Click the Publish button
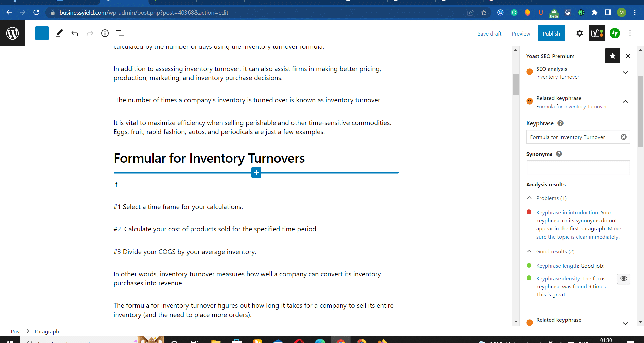 (x=551, y=33)
